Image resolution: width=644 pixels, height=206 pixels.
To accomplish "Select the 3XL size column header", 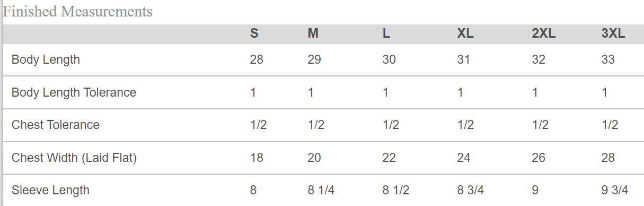I will click(x=613, y=33).
